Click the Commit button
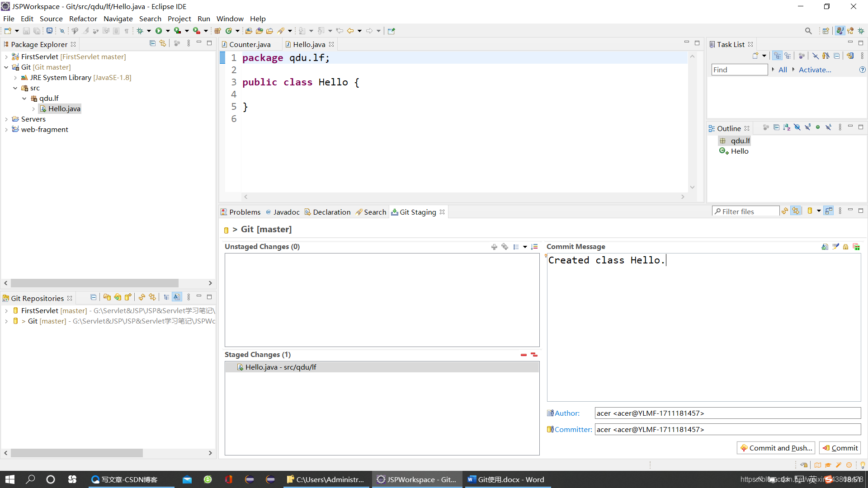Image resolution: width=868 pixels, height=488 pixels. coord(840,448)
